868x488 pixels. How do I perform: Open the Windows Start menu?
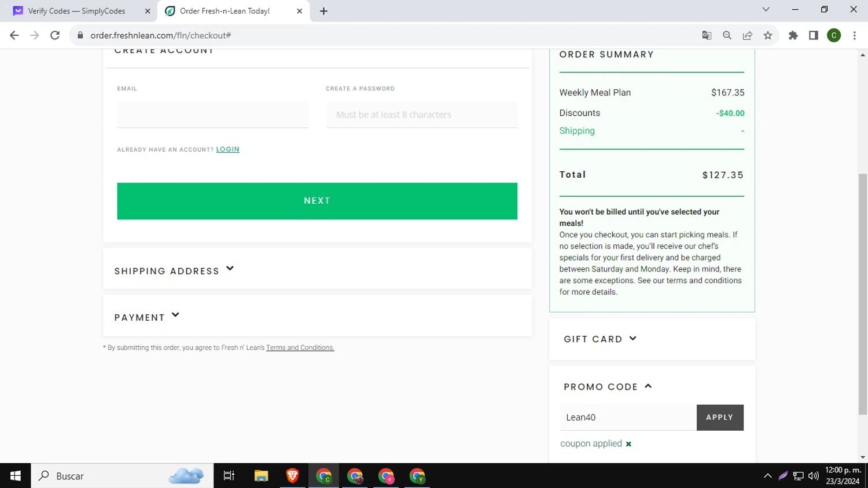15,476
